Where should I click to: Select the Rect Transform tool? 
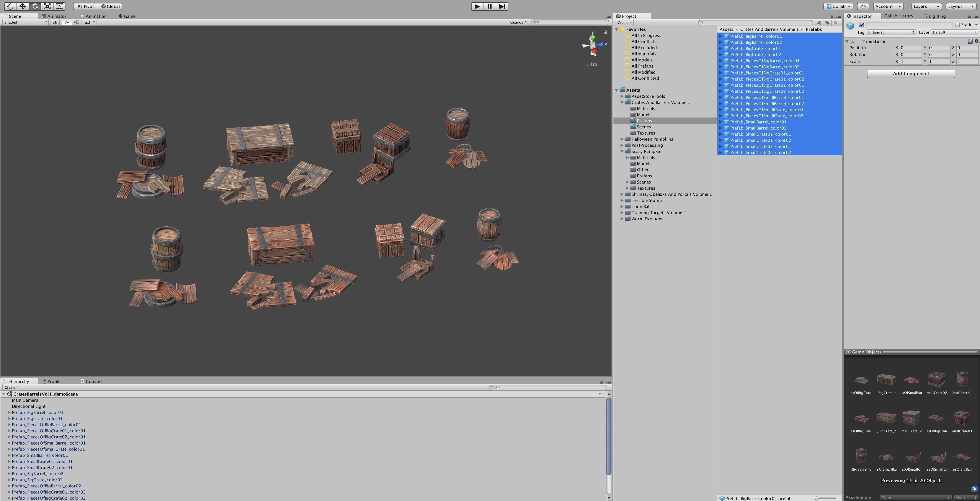[x=59, y=6]
